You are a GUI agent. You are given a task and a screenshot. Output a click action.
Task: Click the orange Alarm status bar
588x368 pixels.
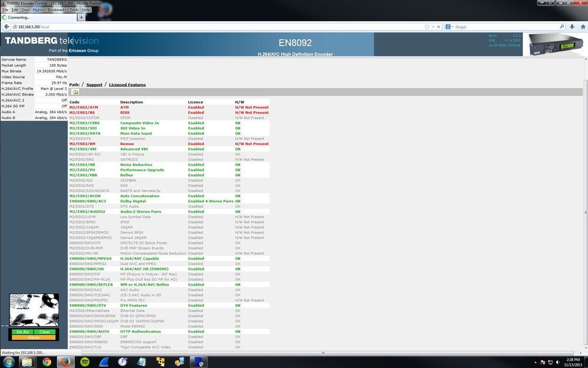tap(34, 337)
